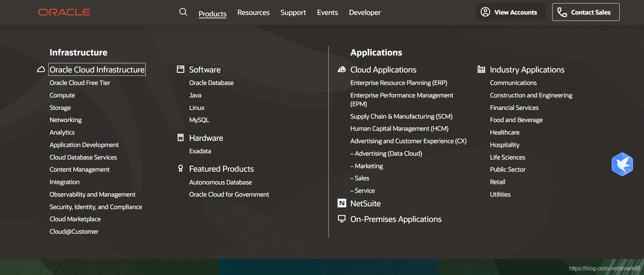Viewport: 644px width, 275px height.
Task: Open the MySQL link
Action: click(199, 120)
